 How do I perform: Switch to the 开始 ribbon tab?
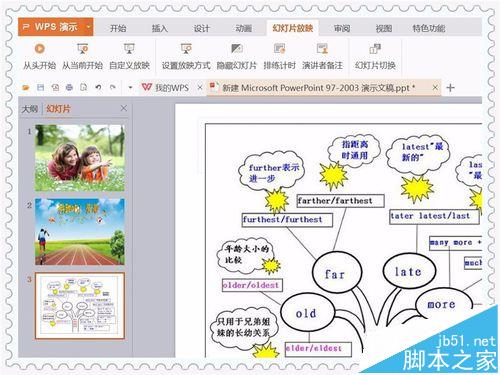pyautogui.click(x=118, y=28)
